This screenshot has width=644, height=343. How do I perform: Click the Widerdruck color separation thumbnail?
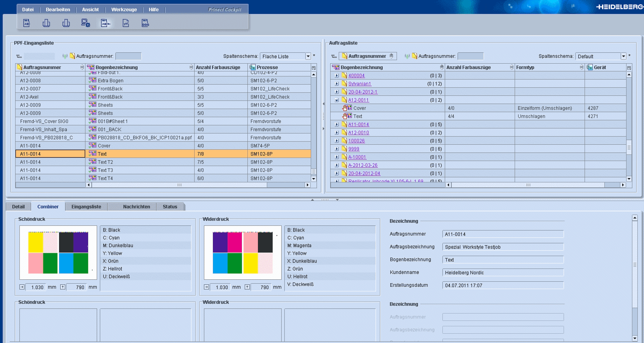[243, 253]
